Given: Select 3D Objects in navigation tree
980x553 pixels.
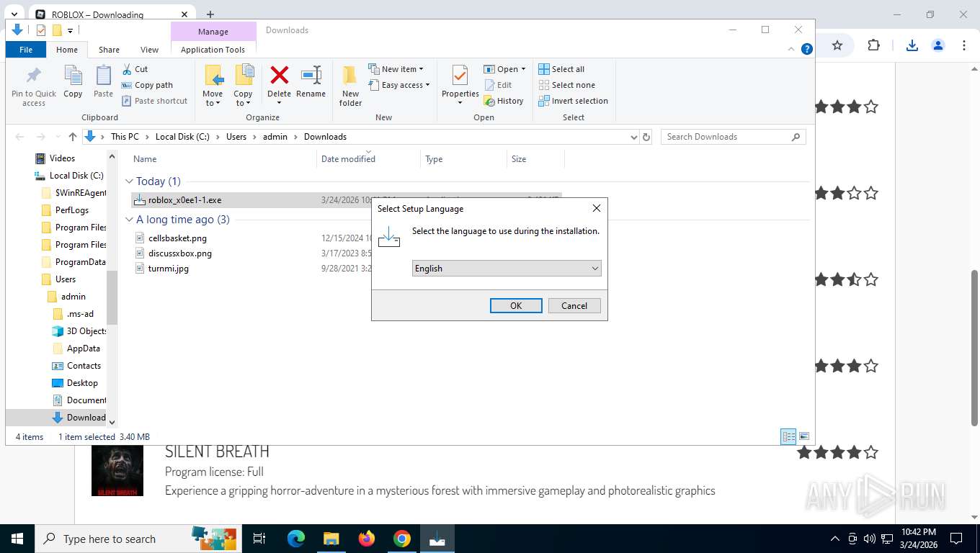Looking at the screenshot, I should 86,331.
